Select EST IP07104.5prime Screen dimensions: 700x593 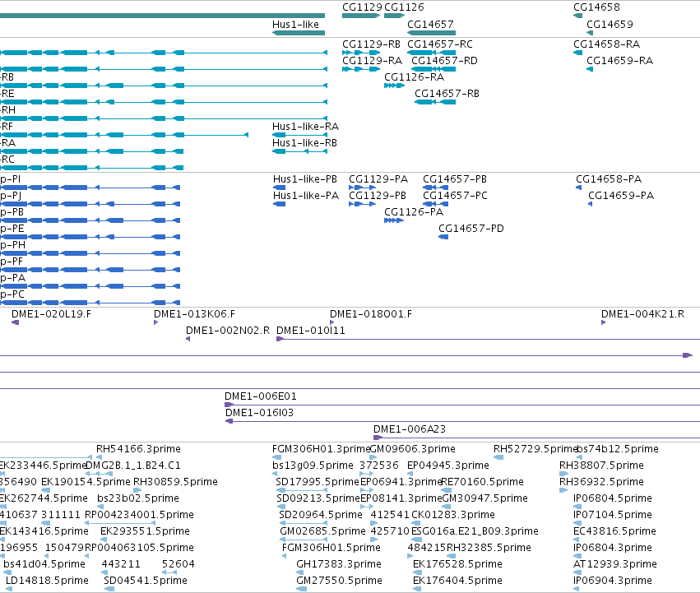613,515
